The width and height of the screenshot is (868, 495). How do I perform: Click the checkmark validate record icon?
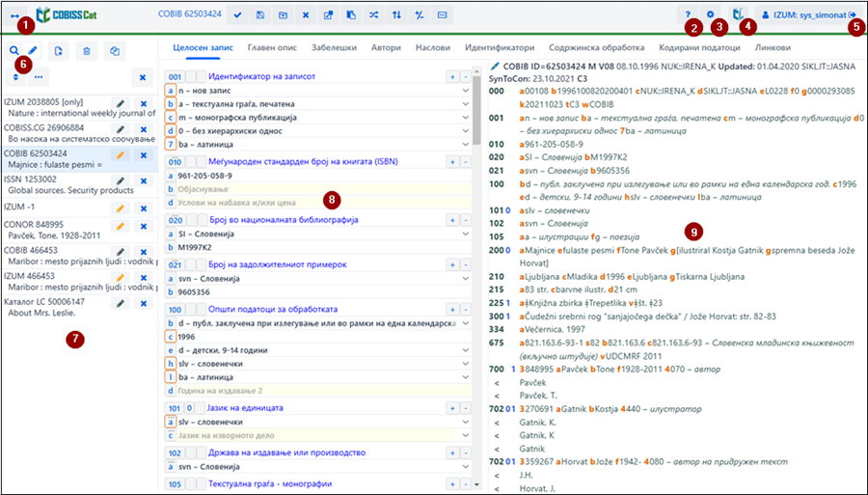[238, 14]
